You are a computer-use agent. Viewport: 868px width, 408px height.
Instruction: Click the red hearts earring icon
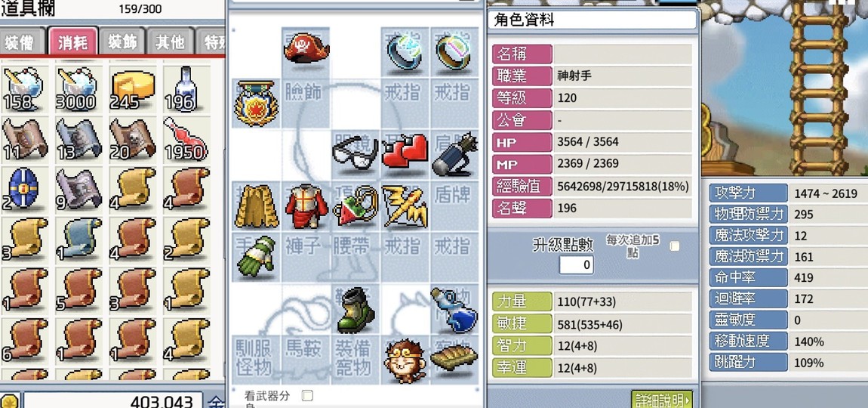tap(405, 151)
